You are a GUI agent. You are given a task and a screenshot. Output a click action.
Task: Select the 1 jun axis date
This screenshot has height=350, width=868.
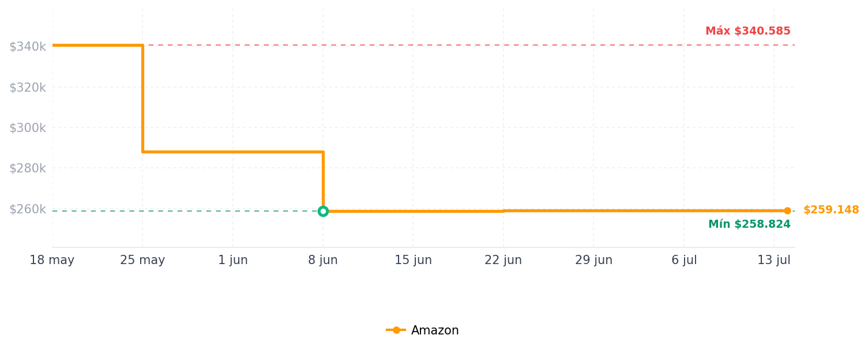click(233, 260)
